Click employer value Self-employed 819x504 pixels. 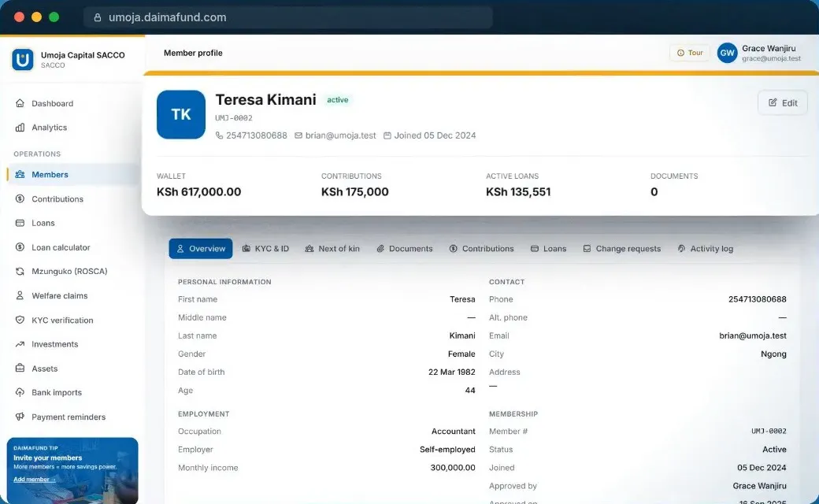coord(447,449)
